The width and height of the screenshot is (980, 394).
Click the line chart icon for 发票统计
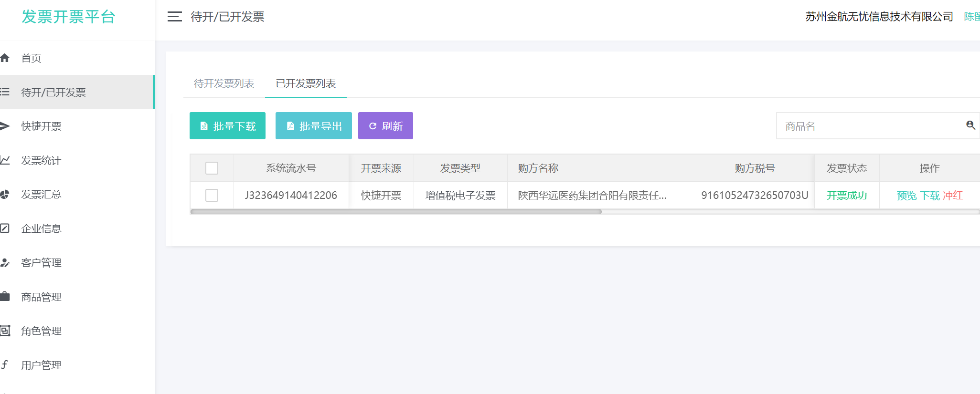(5, 160)
